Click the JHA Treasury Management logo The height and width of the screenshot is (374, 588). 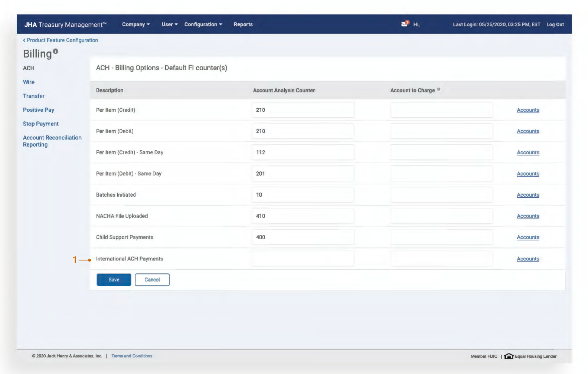pyautogui.click(x=65, y=24)
